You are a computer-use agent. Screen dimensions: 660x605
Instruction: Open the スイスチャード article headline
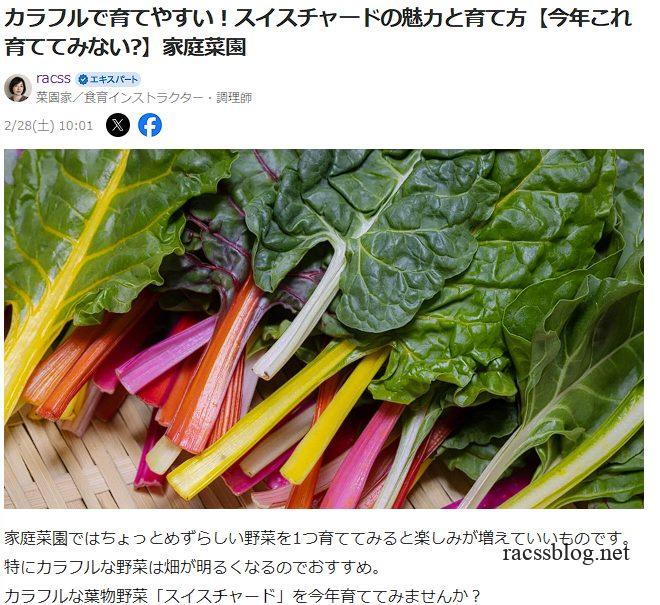[318, 33]
